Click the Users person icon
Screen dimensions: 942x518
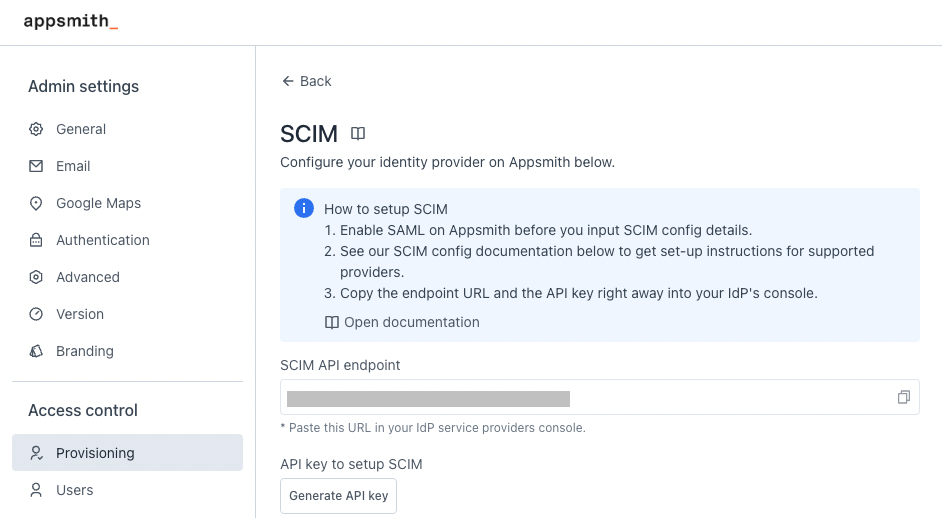pyautogui.click(x=36, y=490)
